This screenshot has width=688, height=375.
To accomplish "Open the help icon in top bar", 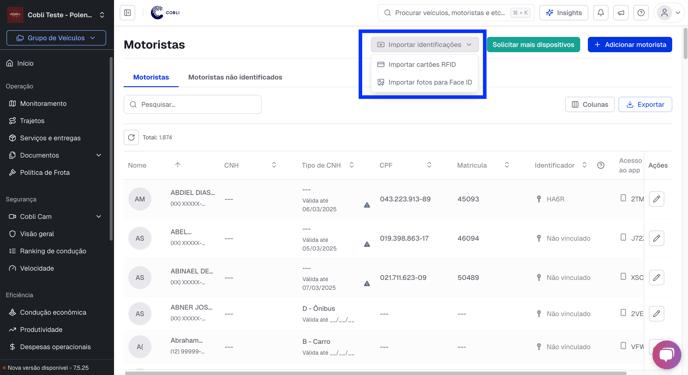I will 641,13.
